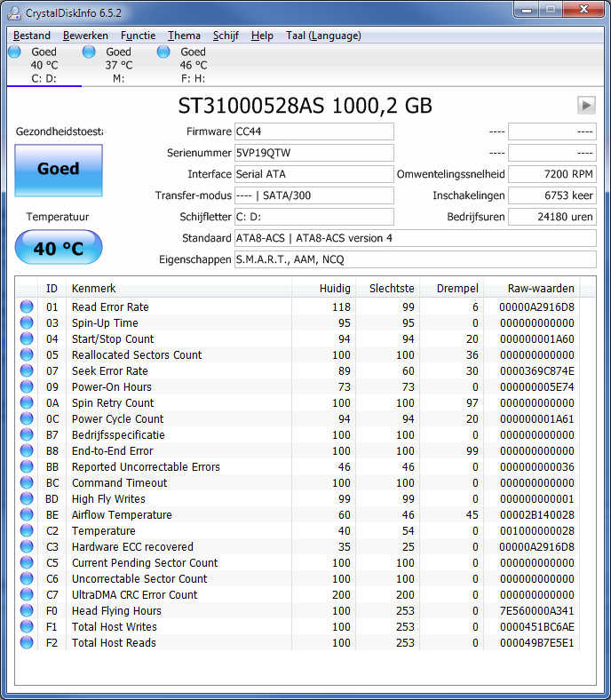Click the status orb for Hardware ECC recovered
The image size is (611, 700).
pyautogui.click(x=27, y=546)
